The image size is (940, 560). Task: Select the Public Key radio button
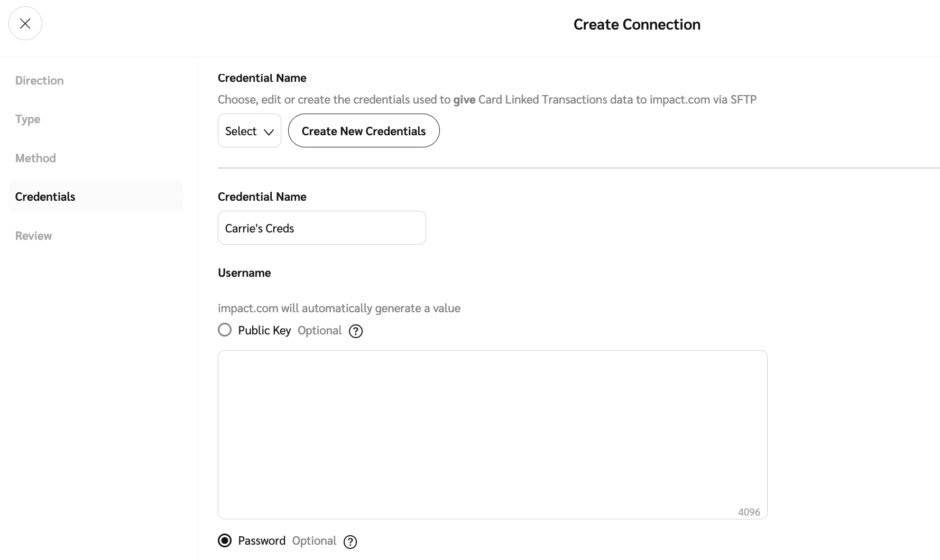225,330
